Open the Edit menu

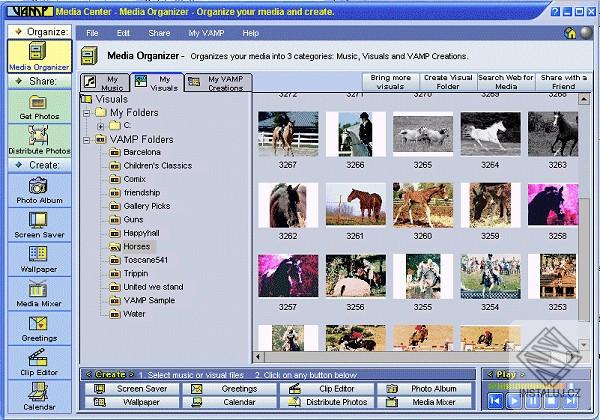pos(123,33)
